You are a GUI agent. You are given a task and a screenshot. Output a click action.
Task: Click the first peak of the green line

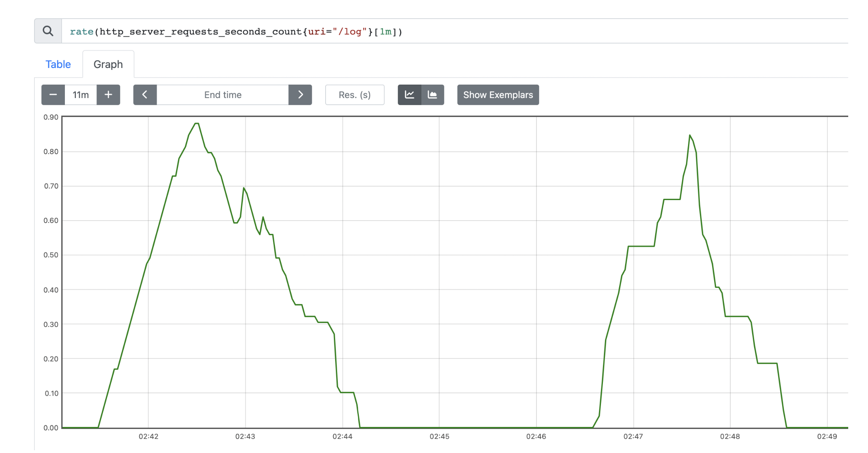(197, 124)
